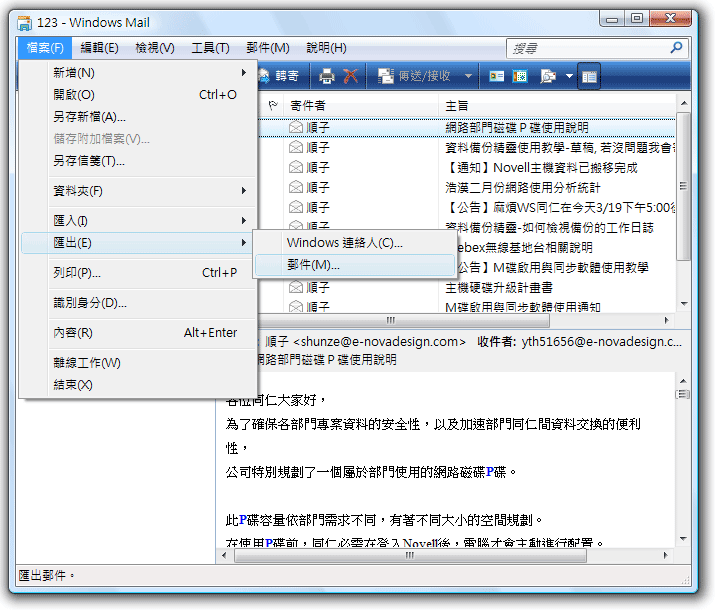The height and width of the screenshot is (610, 716).
Task: Choose Save As (另存新檔)
Action: coord(138,116)
